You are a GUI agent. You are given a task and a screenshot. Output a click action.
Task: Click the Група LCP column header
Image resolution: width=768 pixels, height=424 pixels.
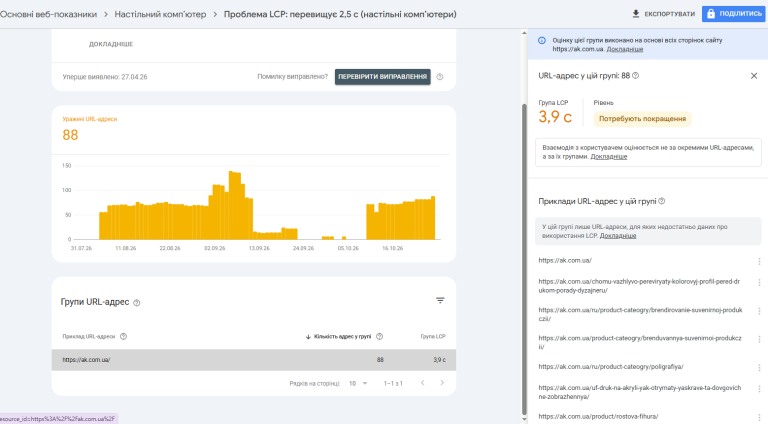click(x=433, y=336)
